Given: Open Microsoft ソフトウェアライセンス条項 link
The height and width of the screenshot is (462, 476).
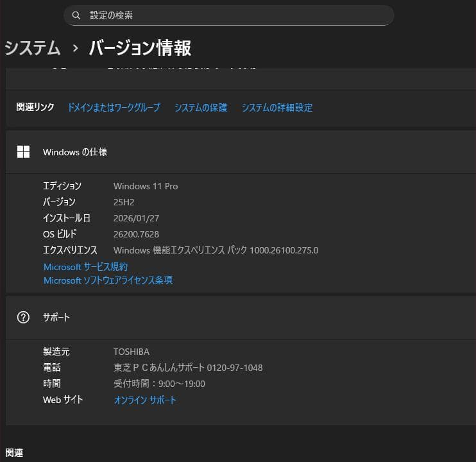Looking at the screenshot, I should click(x=108, y=280).
